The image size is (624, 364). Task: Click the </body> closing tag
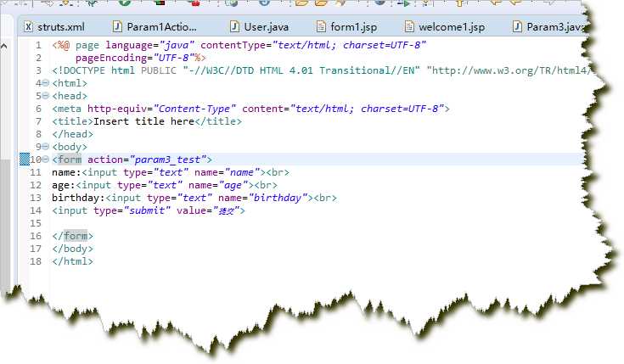[72, 249]
